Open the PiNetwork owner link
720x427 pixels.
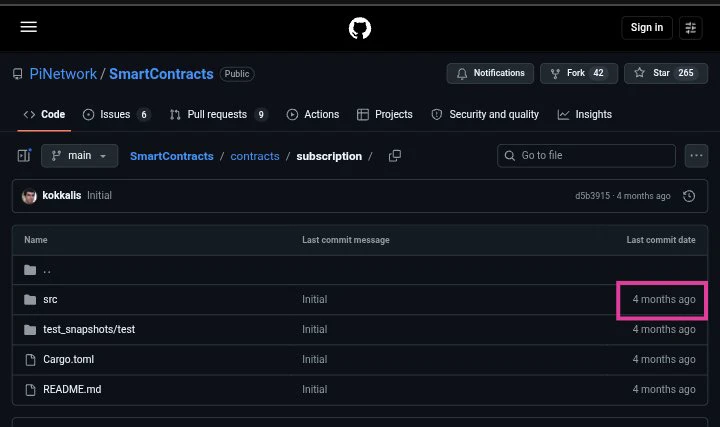63,74
